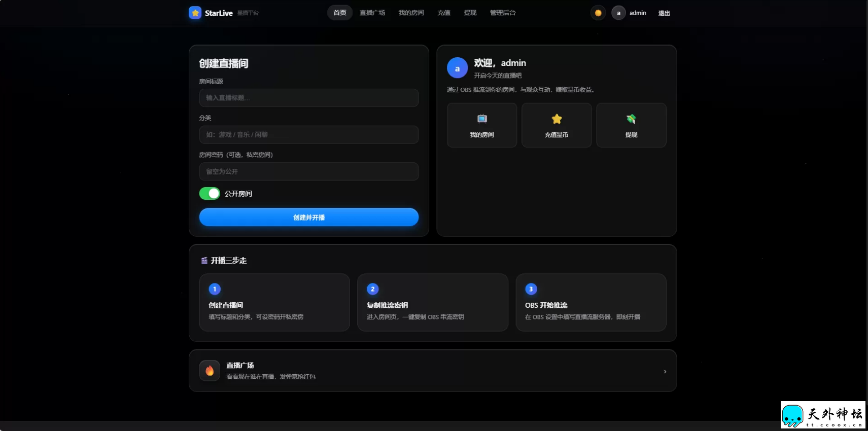
Task: Switch to the 我的房间 nav item
Action: click(411, 13)
